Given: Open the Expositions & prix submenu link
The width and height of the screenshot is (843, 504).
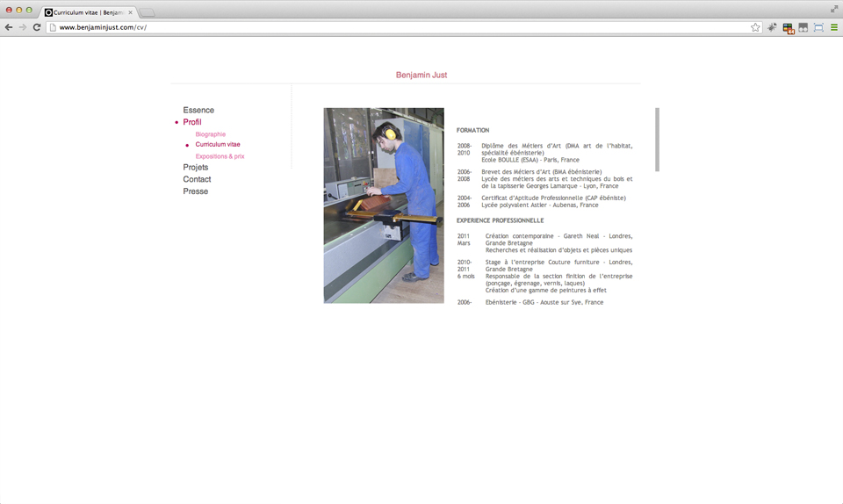Looking at the screenshot, I should [x=220, y=156].
